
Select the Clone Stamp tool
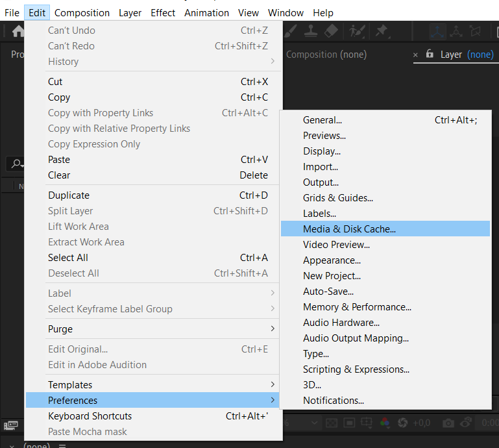(311, 31)
